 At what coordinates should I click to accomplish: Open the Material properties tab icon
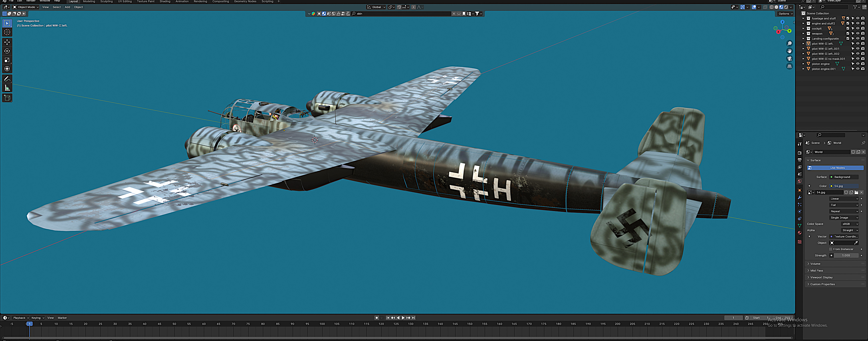click(800, 233)
